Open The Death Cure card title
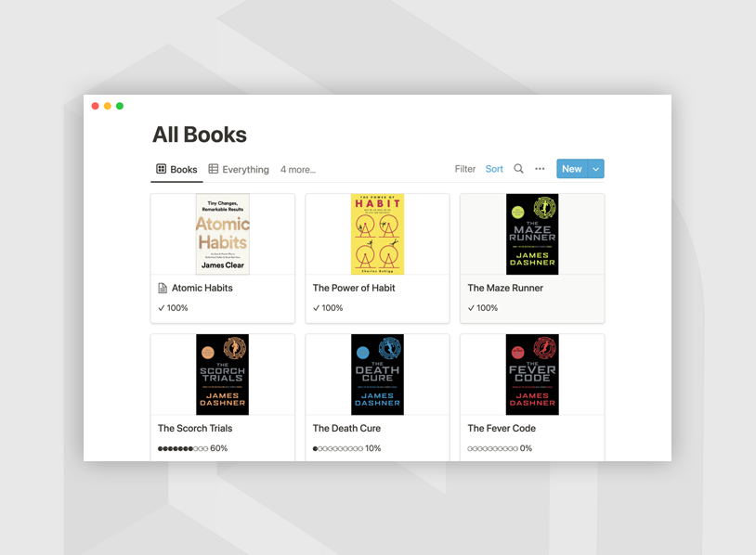Screen dimensions: 756x555 click(346, 428)
